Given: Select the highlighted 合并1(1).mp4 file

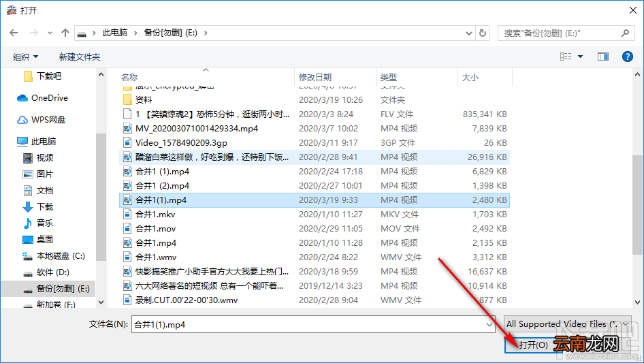Looking at the screenshot, I should [315, 200].
